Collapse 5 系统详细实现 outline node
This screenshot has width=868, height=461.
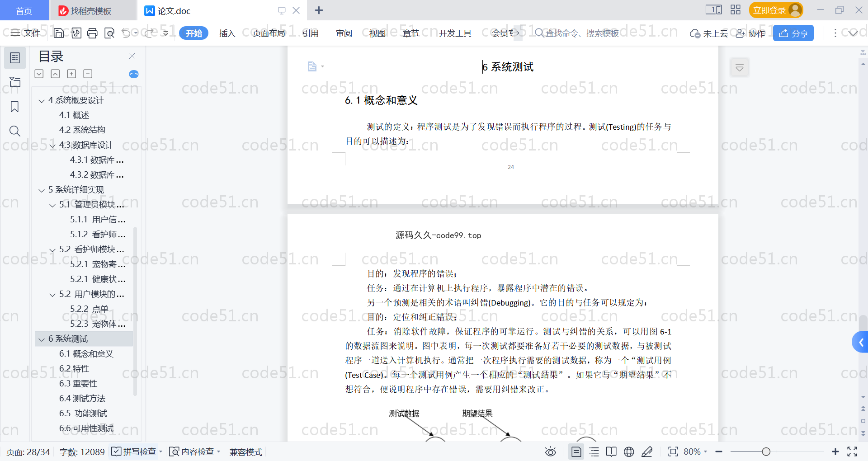(42, 190)
